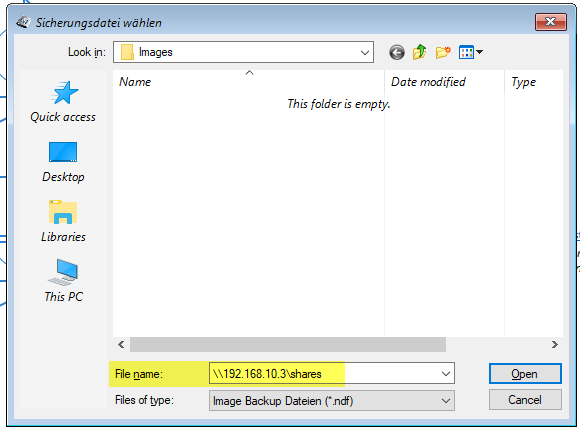Screen dimensions: 580x430
Task: Click the horizontal scrollbar thumb
Action: point(288,345)
